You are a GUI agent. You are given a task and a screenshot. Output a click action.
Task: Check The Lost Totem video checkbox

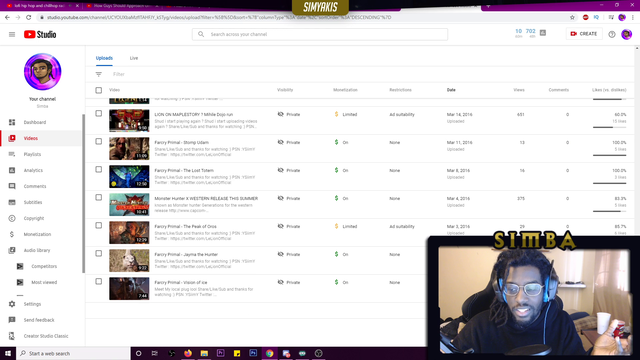(98, 169)
